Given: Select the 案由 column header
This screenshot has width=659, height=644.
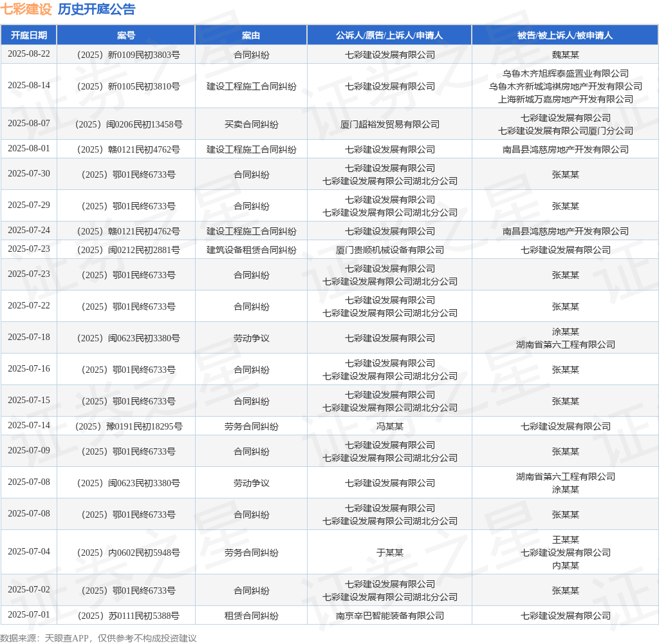Looking at the screenshot, I should 251,35.
